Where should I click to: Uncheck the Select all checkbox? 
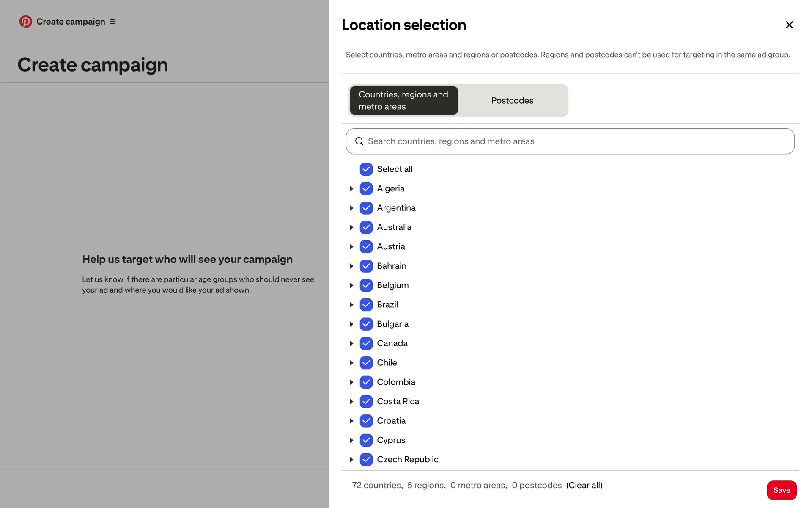pos(366,169)
